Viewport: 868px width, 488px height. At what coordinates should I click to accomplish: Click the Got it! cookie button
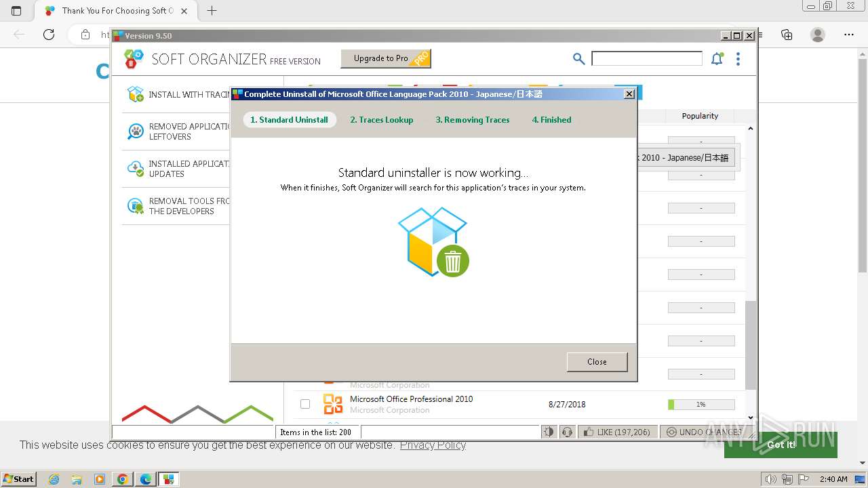click(x=781, y=445)
